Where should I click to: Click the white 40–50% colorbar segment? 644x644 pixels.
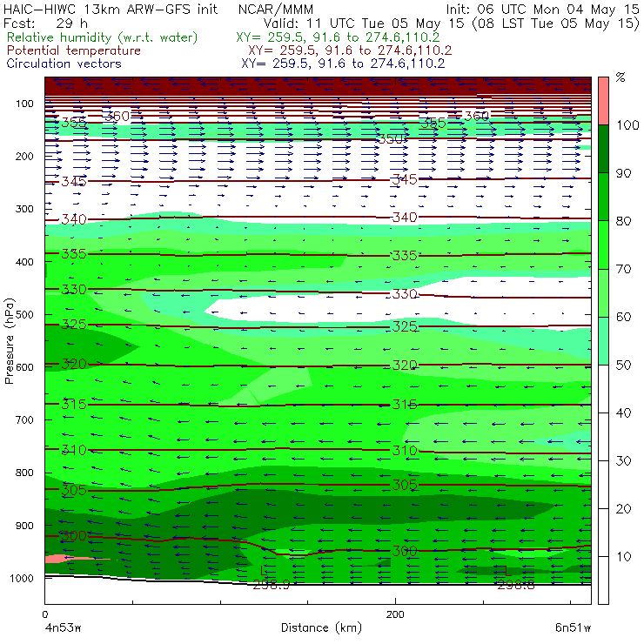(x=603, y=389)
